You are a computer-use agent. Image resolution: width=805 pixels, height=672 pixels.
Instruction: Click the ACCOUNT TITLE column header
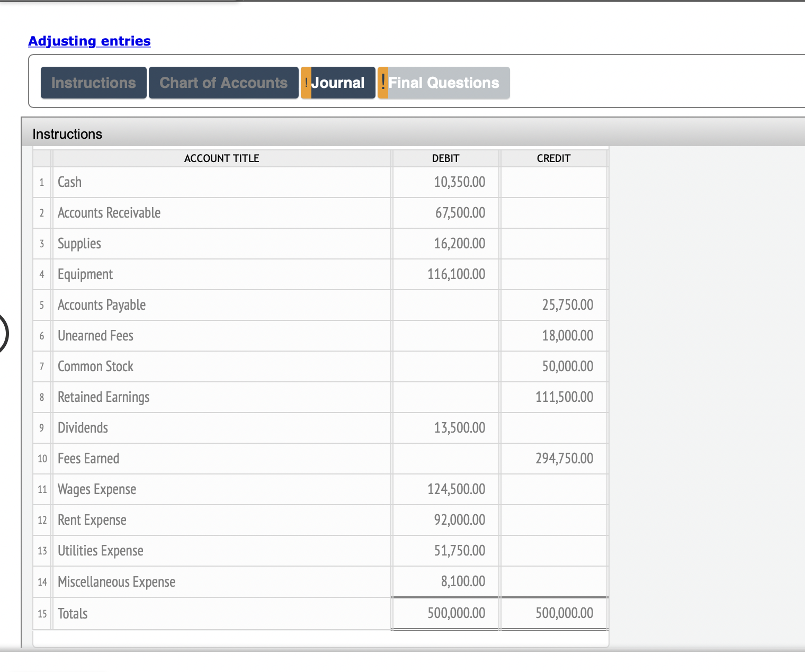221,158
